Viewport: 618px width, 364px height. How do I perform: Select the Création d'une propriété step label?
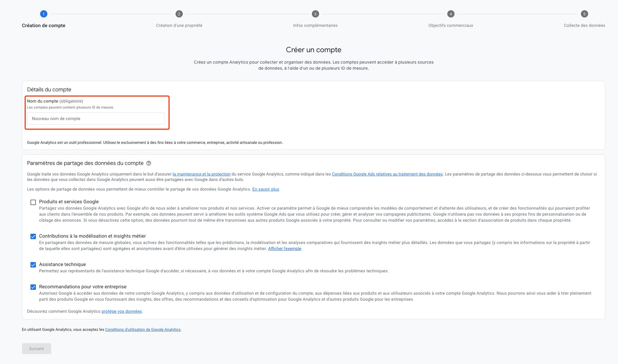(179, 25)
